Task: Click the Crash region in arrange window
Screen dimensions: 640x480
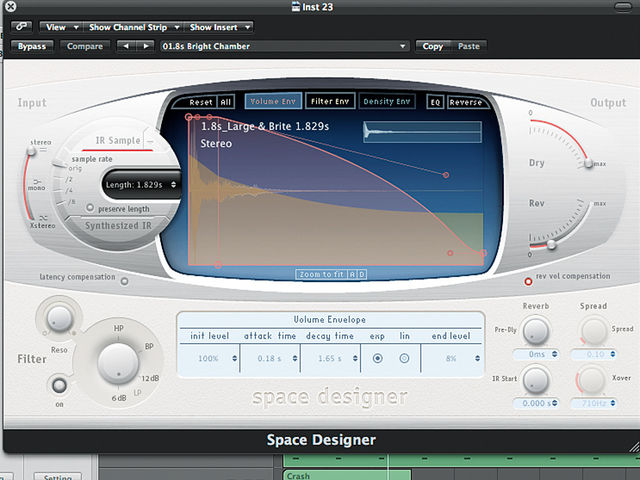Action: 347,475
